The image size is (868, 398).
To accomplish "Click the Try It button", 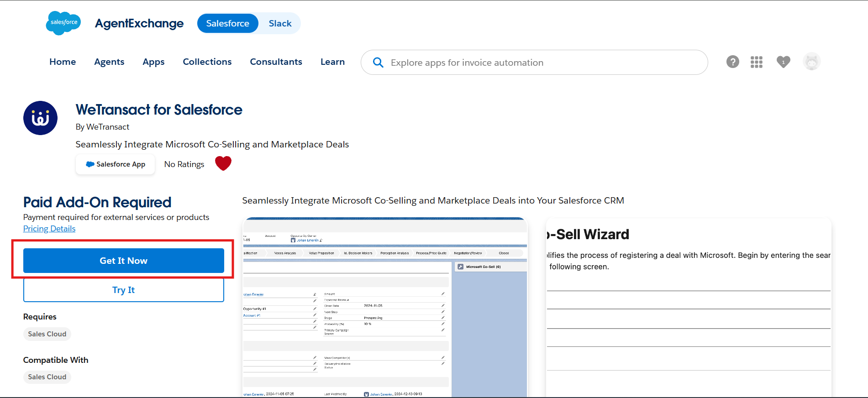I will point(124,290).
